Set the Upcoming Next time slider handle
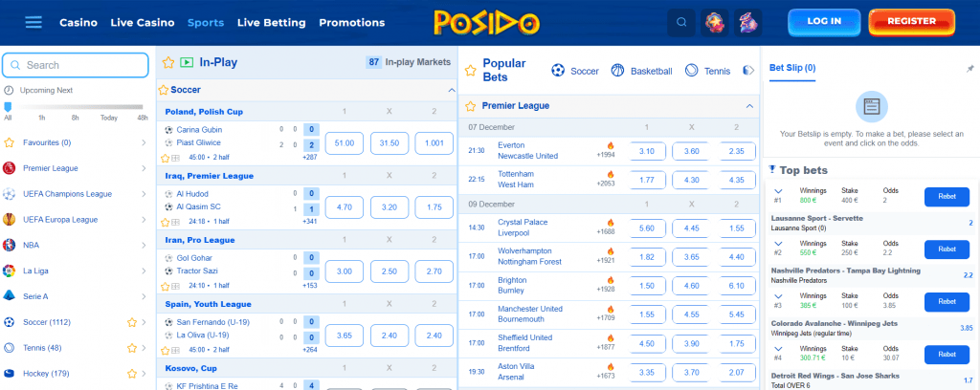This screenshot has width=980, height=390. 8,107
